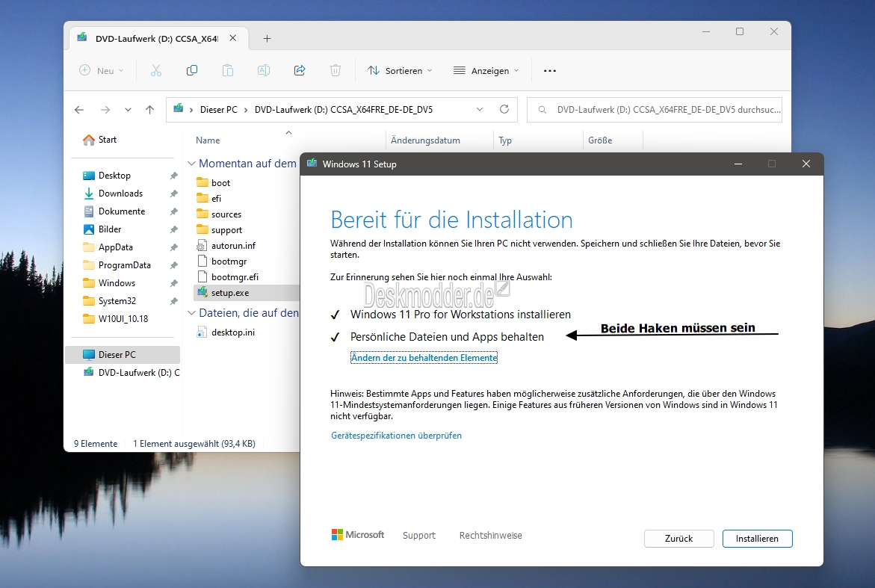Add a new Explorer tab
Viewport: 875px width, 588px height.
[x=268, y=39]
